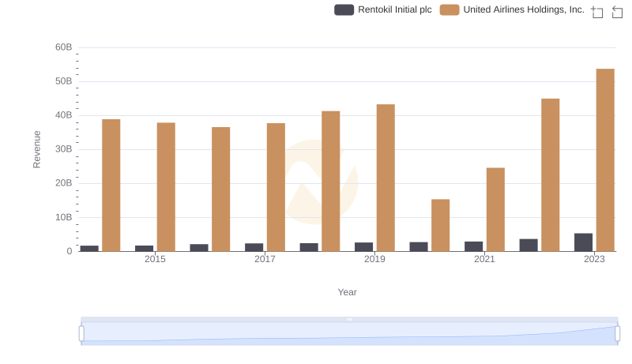Select the United Airlines 2020 bar
Image resolution: width=632 pixels, height=364 pixels.
click(x=440, y=225)
